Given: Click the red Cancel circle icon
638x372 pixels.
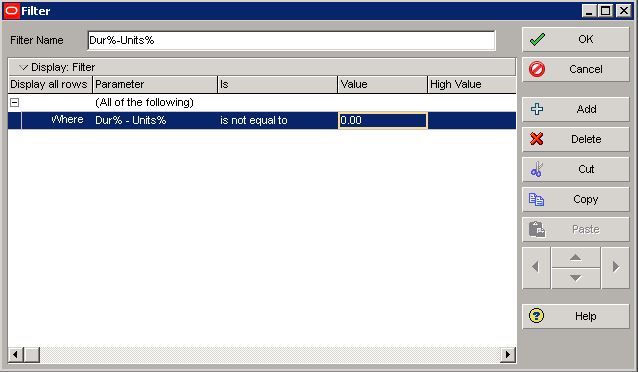Looking at the screenshot, I should click(x=537, y=69).
